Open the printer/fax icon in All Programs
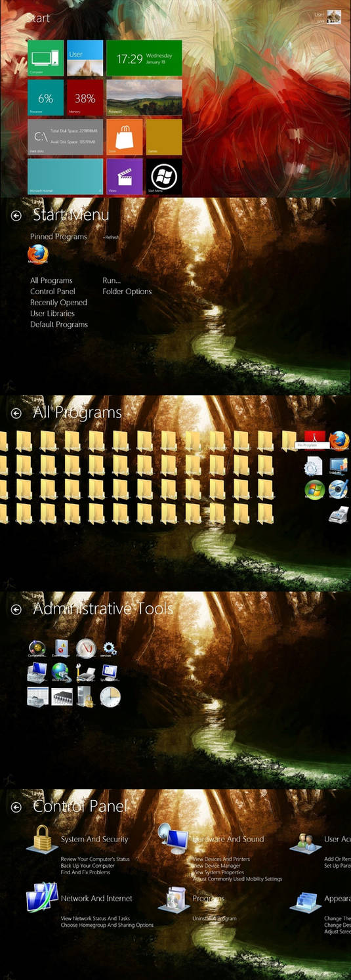 tap(339, 513)
